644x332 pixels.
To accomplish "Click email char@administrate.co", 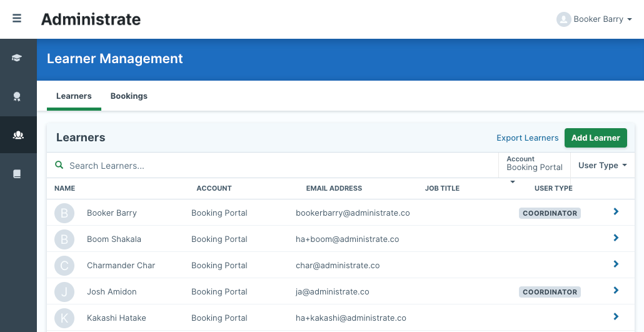I will 338,266.
